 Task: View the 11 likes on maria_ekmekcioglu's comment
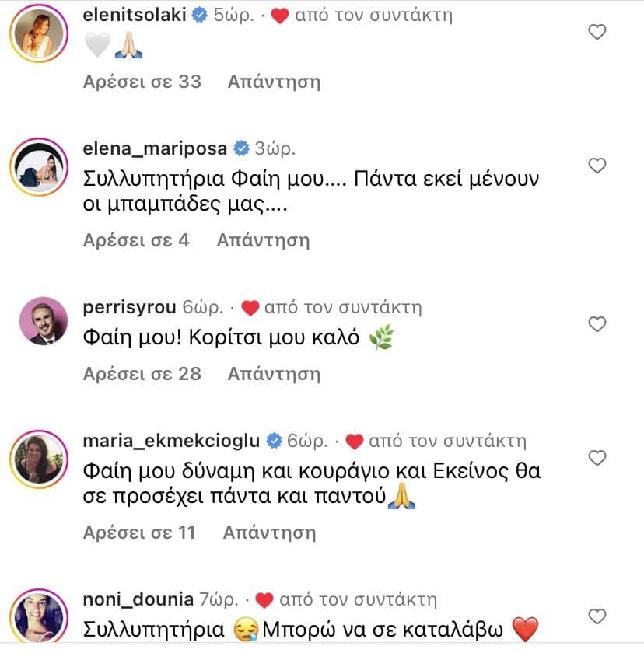click(x=138, y=533)
